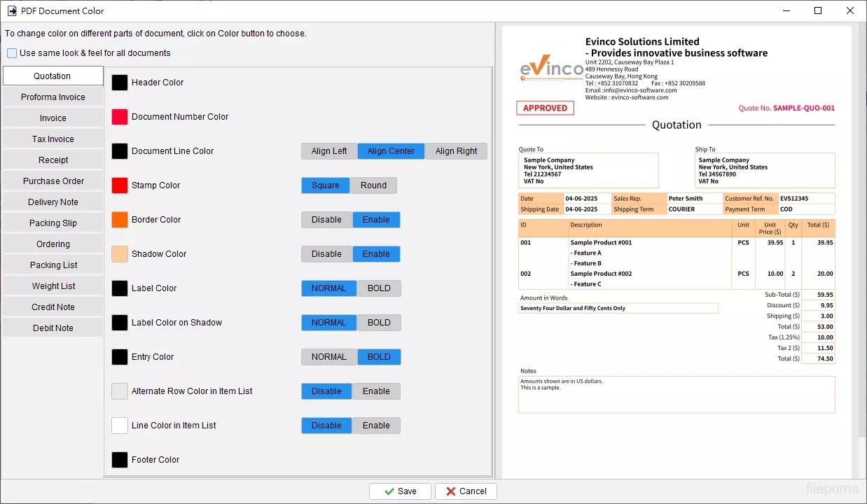Pick the Border Color orange swatch
This screenshot has width=867, height=504.
pyautogui.click(x=120, y=220)
